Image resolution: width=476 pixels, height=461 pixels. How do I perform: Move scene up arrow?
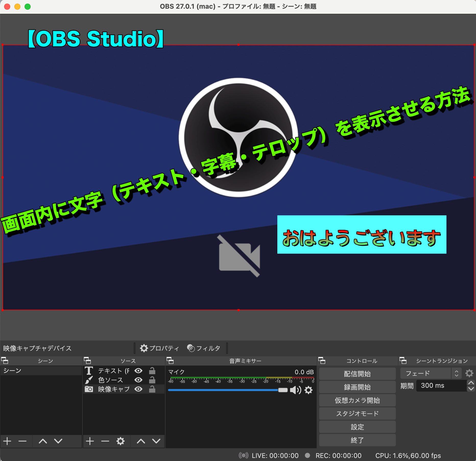point(43,441)
